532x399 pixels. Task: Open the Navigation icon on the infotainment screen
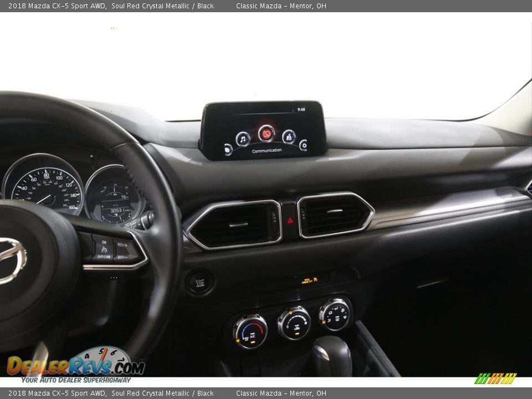289,136
